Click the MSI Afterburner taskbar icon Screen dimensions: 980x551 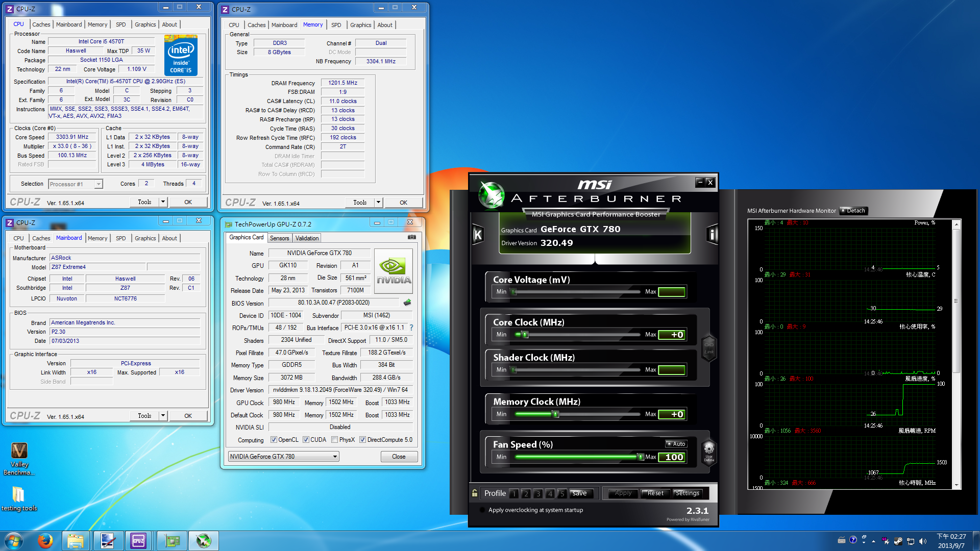[x=204, y=541]
